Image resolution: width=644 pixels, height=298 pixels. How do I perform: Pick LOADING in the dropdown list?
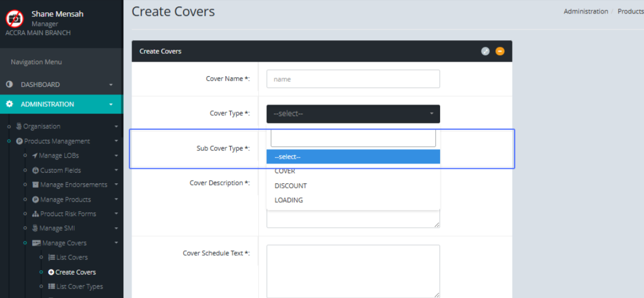pos(289,200)
